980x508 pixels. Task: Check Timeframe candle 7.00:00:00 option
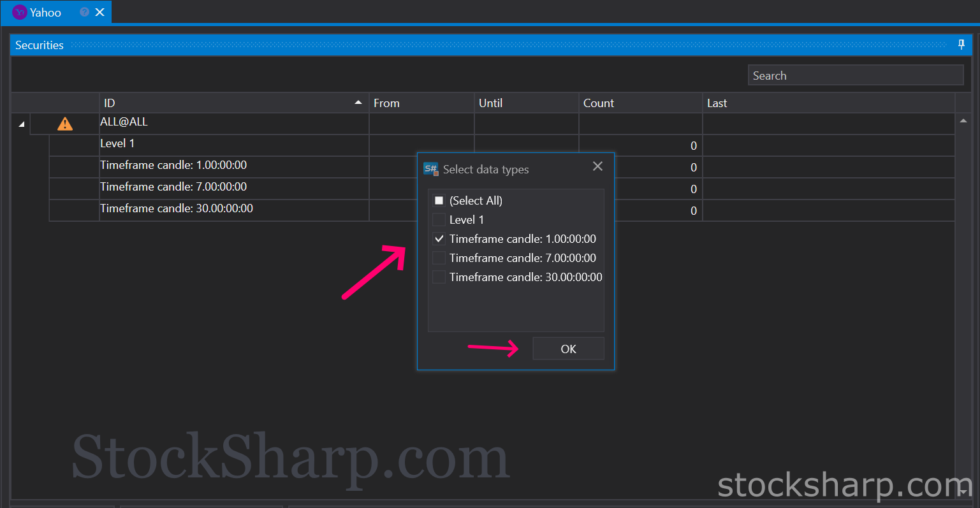439,258
